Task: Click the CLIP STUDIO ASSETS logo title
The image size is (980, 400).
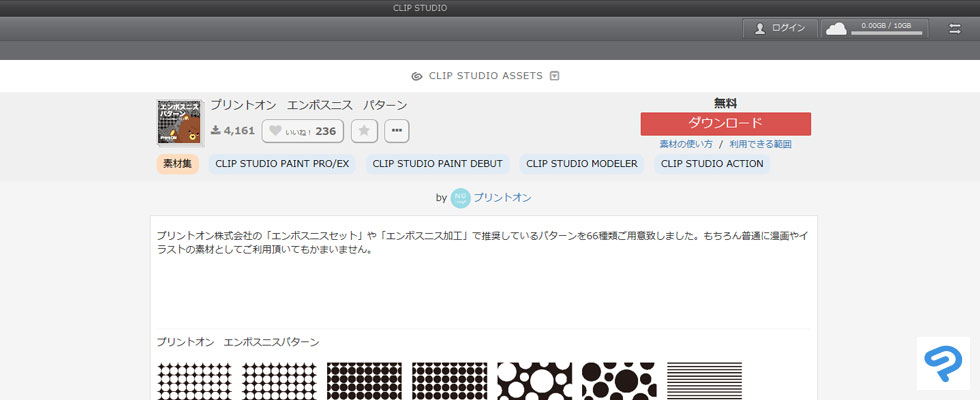Action: tap(477, 76)
